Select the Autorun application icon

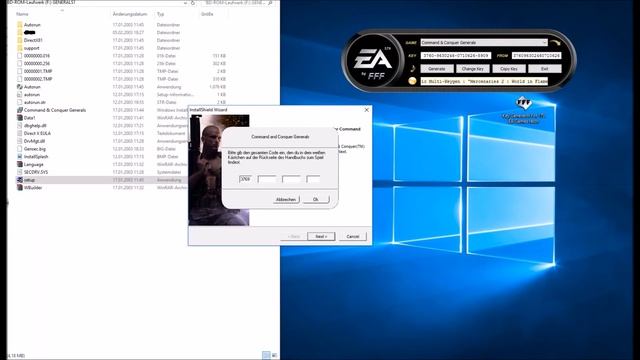20,87
